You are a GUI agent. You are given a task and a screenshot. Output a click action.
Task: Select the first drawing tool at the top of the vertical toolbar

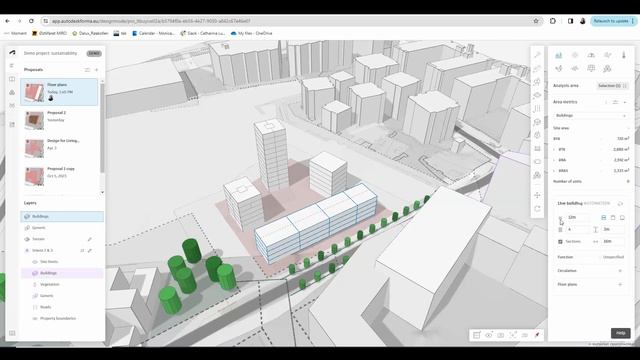[x=537, y=55]
